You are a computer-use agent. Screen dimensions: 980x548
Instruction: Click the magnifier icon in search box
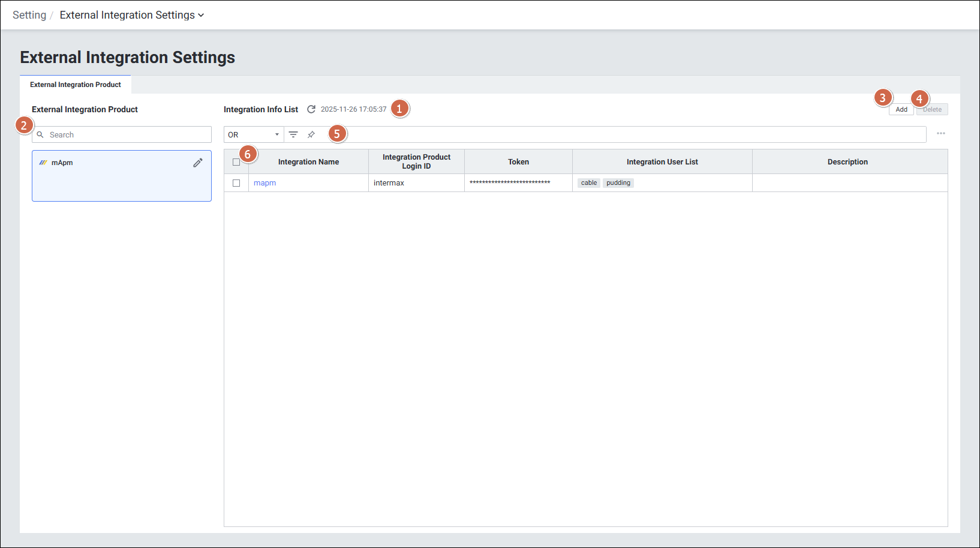(x=40, y=135)
